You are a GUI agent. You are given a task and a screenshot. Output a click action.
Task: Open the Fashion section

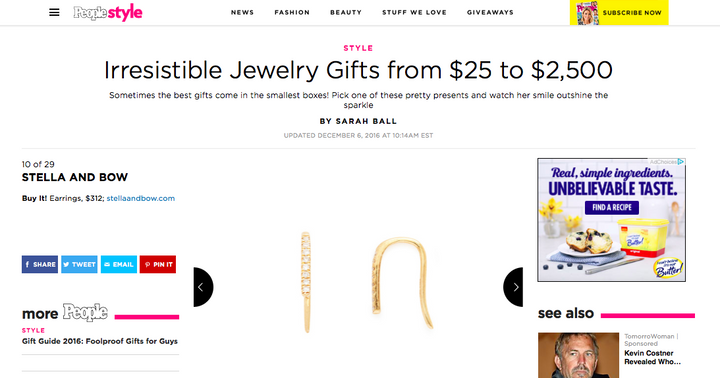click(292, 12)
